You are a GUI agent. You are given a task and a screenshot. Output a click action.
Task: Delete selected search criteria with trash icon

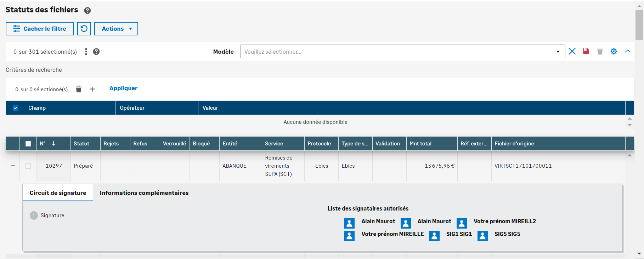(79, 89)
